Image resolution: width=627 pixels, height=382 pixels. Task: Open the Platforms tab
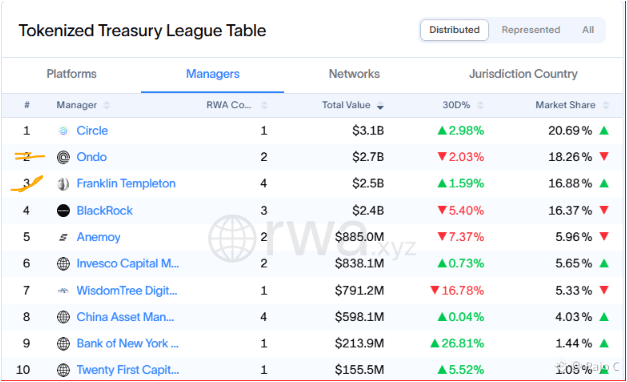72,74
